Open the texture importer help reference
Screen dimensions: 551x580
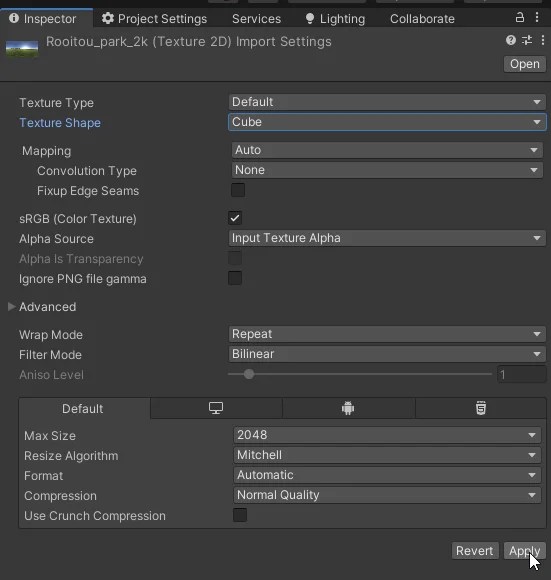click(511, 40)
